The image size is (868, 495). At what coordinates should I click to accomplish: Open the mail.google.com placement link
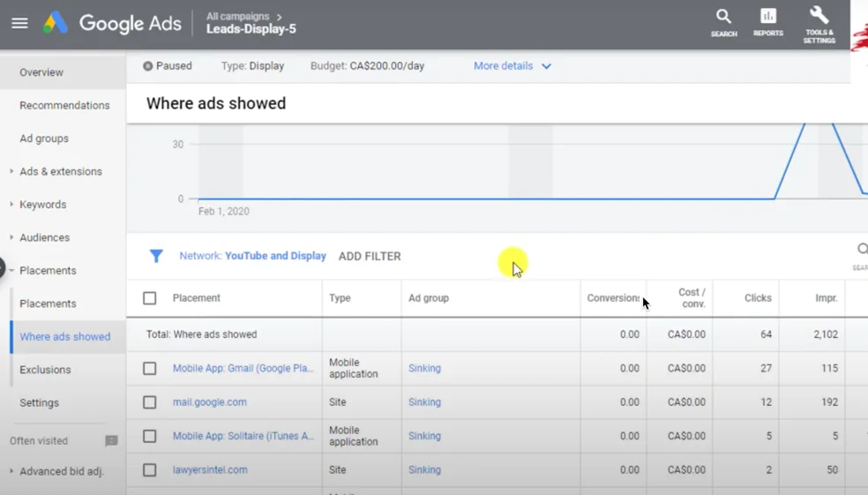coord(210,402)
